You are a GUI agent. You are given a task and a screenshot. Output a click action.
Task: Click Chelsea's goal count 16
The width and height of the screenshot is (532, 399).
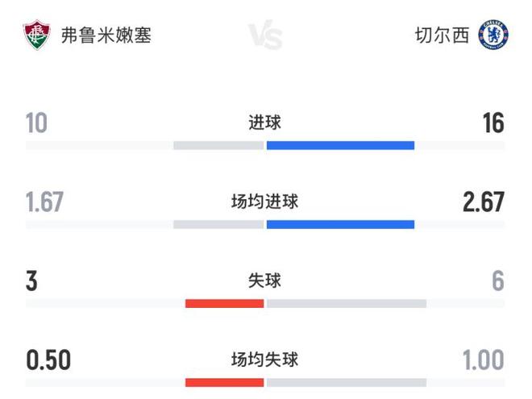tap(493, 123)
